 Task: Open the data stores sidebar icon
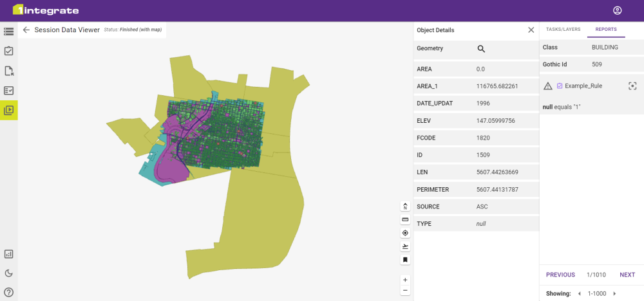click(8, 31)
